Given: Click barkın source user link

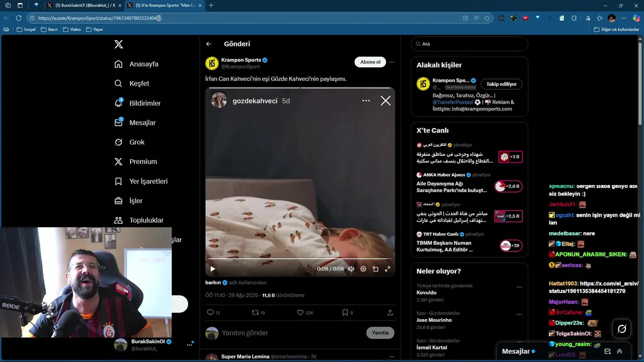Looking at the screenshot, I should tap(213, 283).
